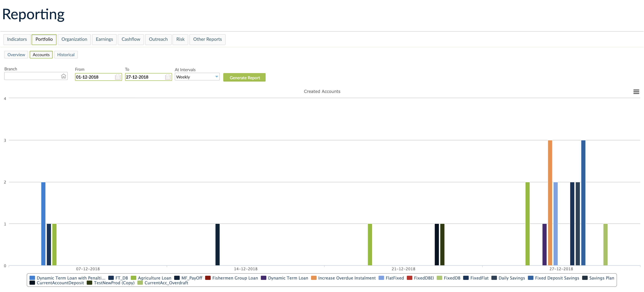Toggle Dynamic Term Loan with Penalti legend item

coord(71,278)
